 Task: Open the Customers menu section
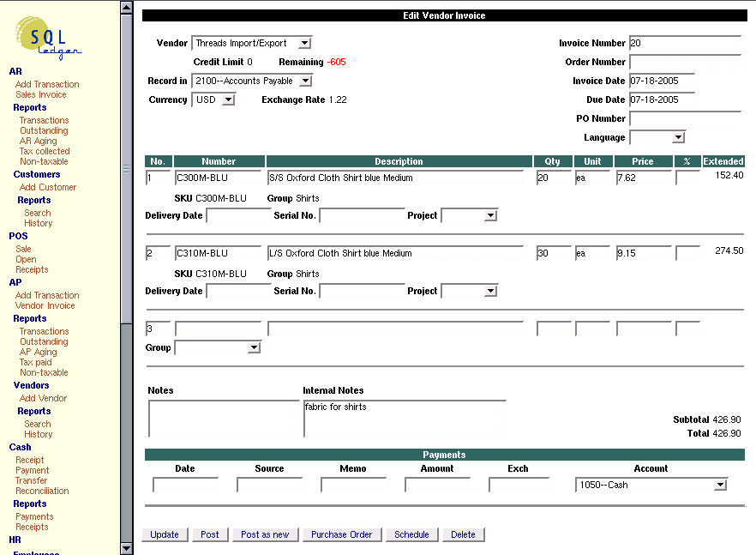[x=37, y=174]
